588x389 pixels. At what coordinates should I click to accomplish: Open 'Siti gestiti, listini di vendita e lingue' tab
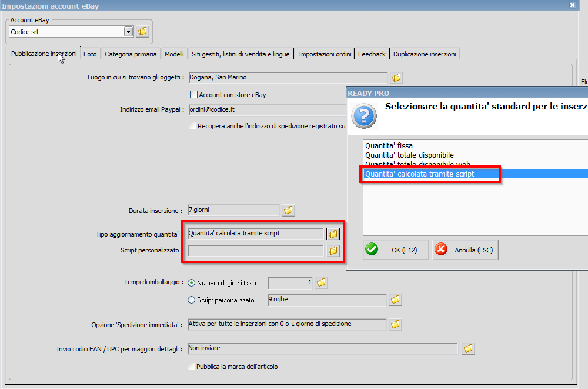click(240, 54)
